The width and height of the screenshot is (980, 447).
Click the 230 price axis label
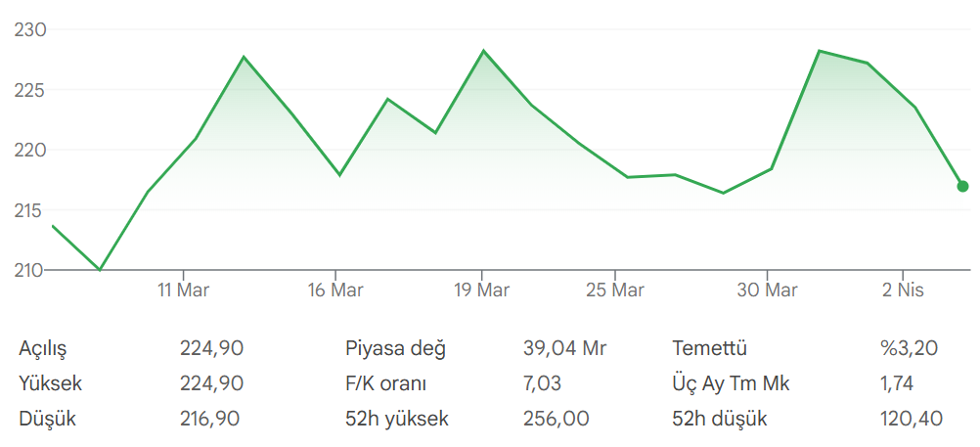pos(30,30)
